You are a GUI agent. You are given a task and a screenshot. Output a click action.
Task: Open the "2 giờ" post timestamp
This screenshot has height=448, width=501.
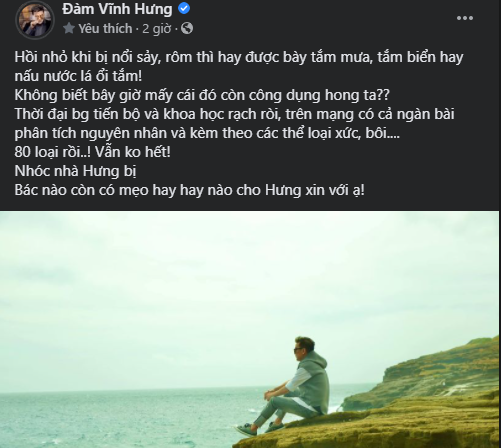[157, 29]
